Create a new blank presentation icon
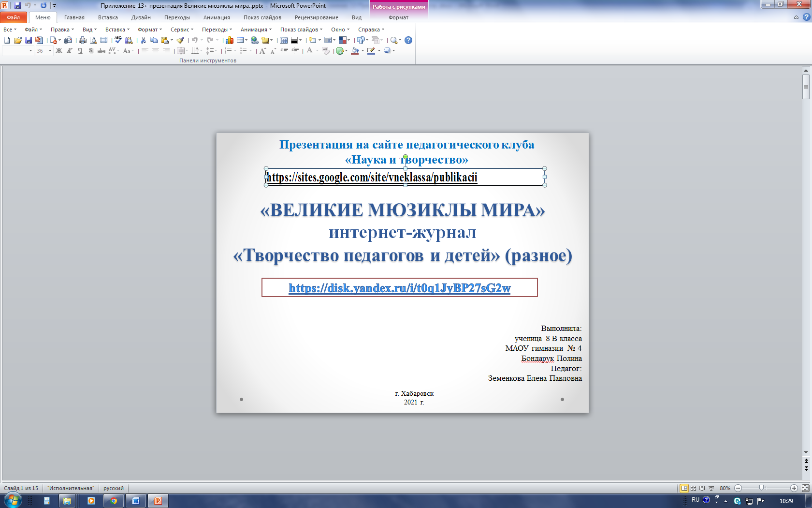812x508 pixels. (7, 40)
